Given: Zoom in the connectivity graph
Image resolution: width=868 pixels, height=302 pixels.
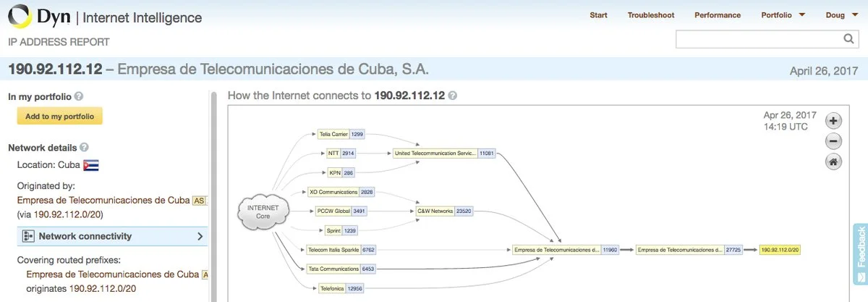Looking at the screenshot, I should 833,121.
